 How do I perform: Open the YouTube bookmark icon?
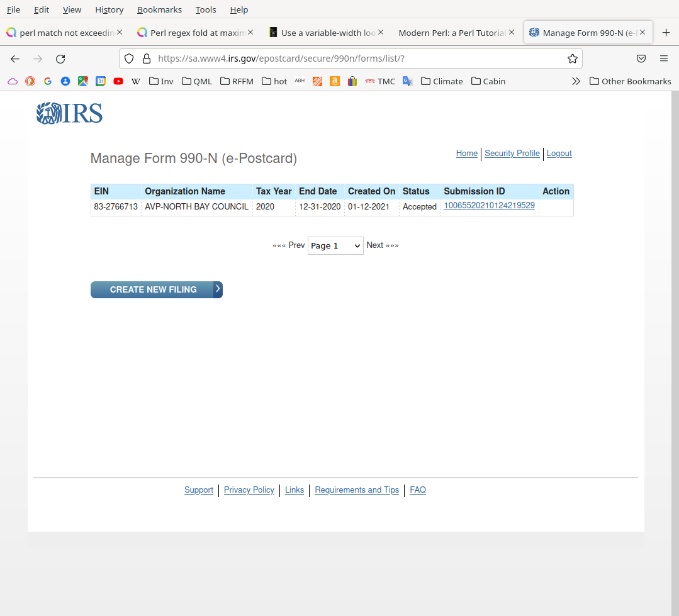click(118, 81)
